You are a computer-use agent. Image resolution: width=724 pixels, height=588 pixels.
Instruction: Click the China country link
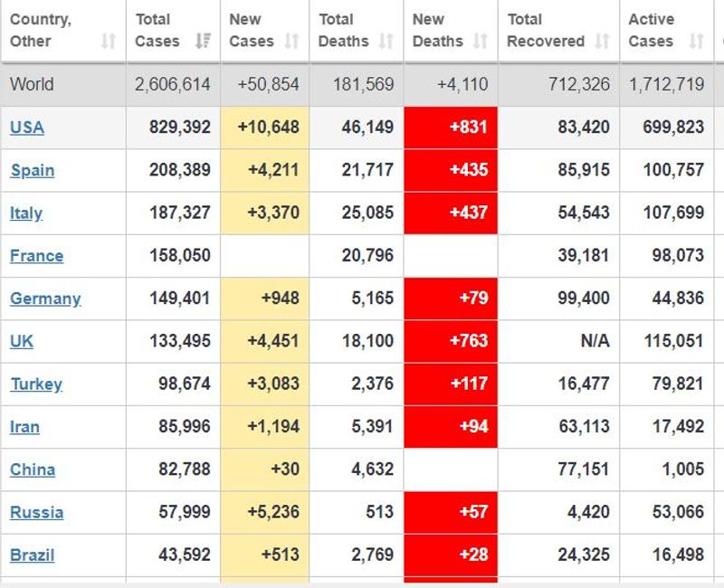[x=33, y=469]
